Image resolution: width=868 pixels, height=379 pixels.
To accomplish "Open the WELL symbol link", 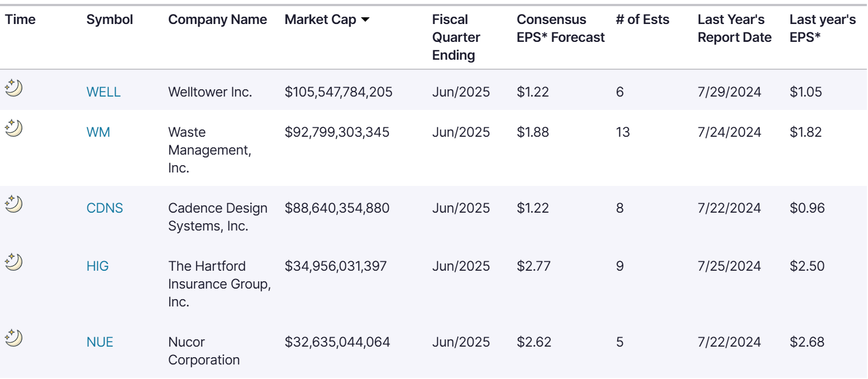I will 103,92.
